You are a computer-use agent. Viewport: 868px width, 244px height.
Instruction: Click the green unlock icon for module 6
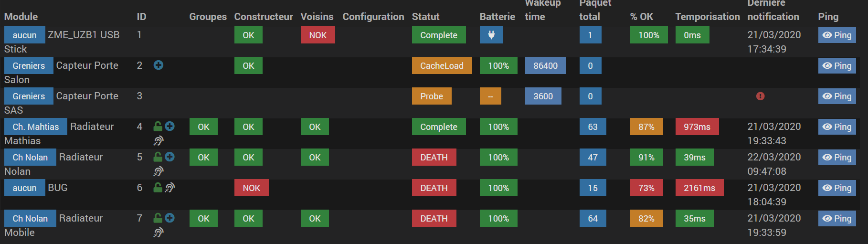point(158,188)
